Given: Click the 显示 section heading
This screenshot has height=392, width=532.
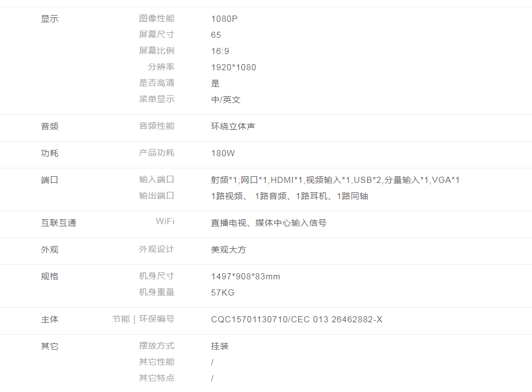Looking at the screenshot, I should (x=50, y=19).
